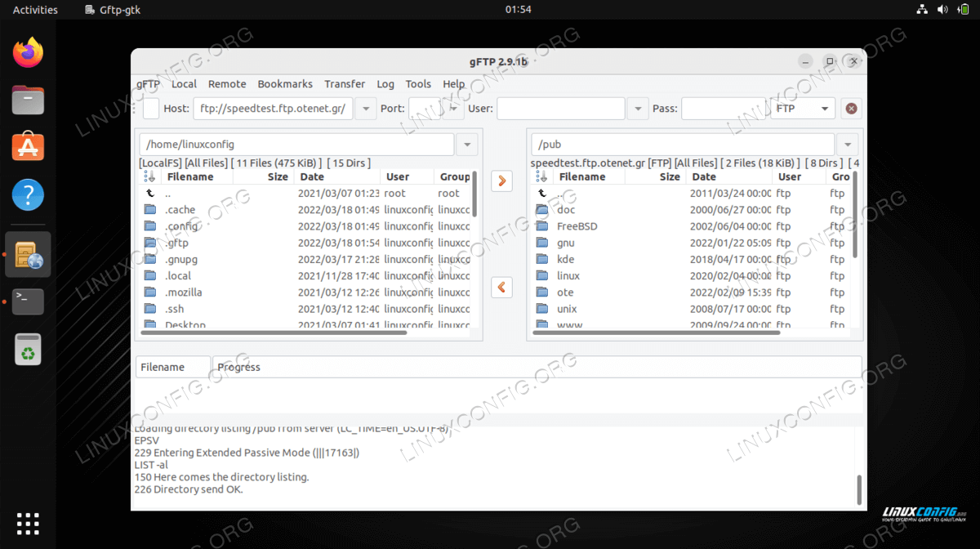
Task: Open the Tools menu
Action: click(418, 84)
